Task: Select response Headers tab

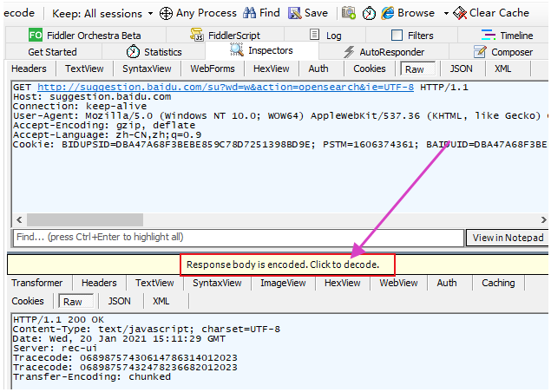Action: click(x=99, y=283)
